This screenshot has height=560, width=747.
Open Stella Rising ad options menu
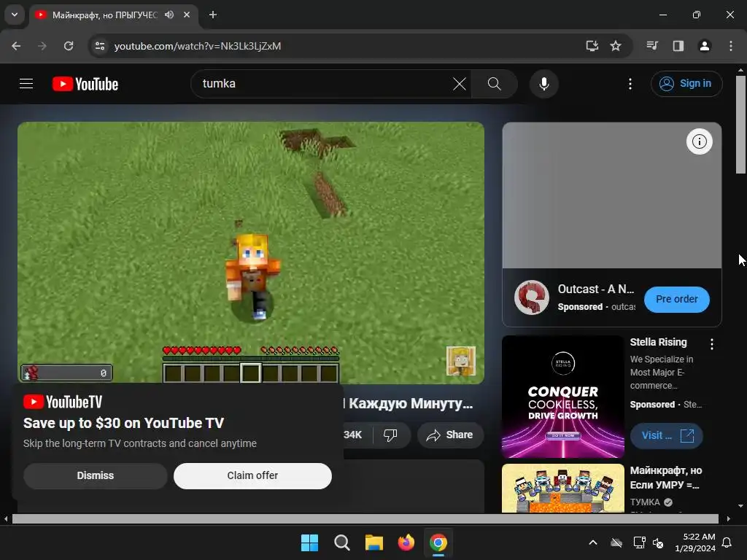[712, 344]
